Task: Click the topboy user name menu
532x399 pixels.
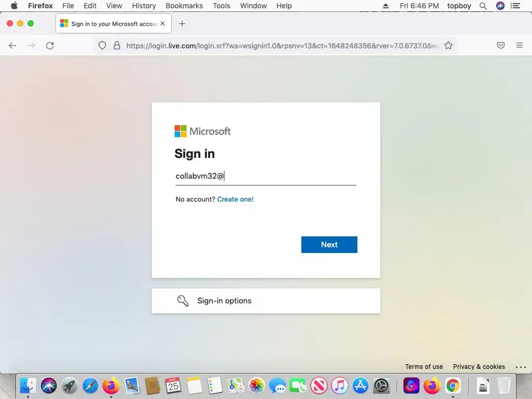Action: (459, 6)
